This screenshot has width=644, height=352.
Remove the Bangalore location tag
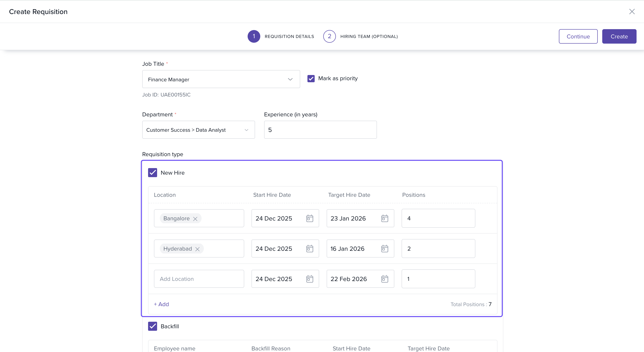coord(195,219)
